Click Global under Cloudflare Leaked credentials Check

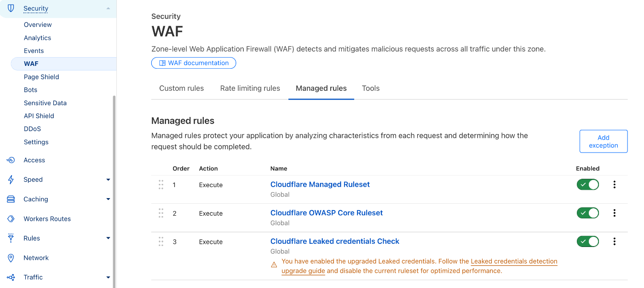click(280, 252)
